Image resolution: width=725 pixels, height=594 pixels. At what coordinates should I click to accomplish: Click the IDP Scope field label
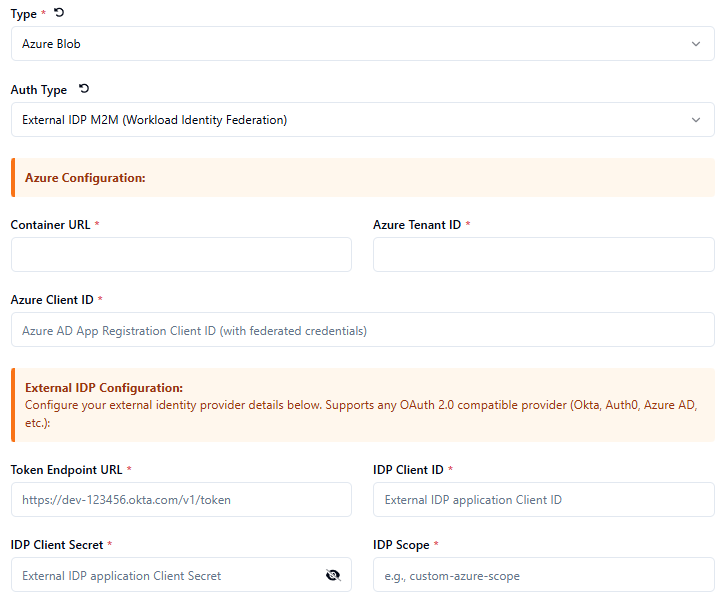click(401, 545)
